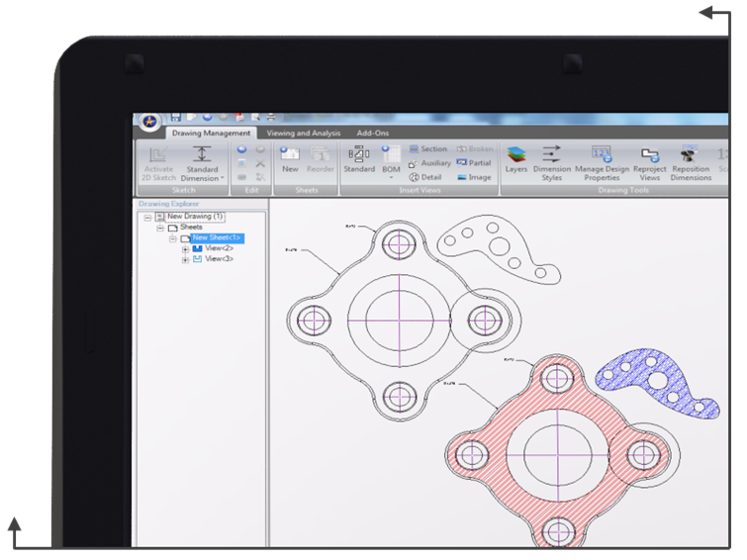Expand the View<2> tree node

point(185,249)
